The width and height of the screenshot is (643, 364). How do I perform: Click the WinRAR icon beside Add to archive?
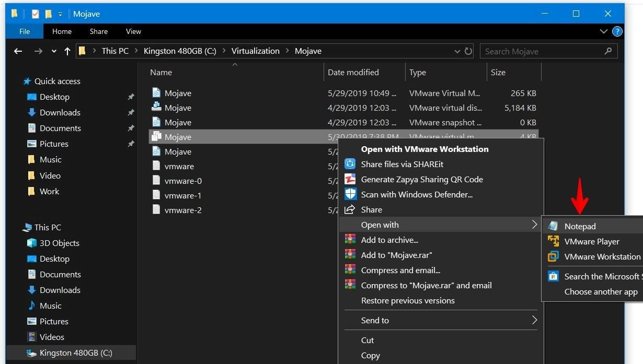click(x=350, y=240)
